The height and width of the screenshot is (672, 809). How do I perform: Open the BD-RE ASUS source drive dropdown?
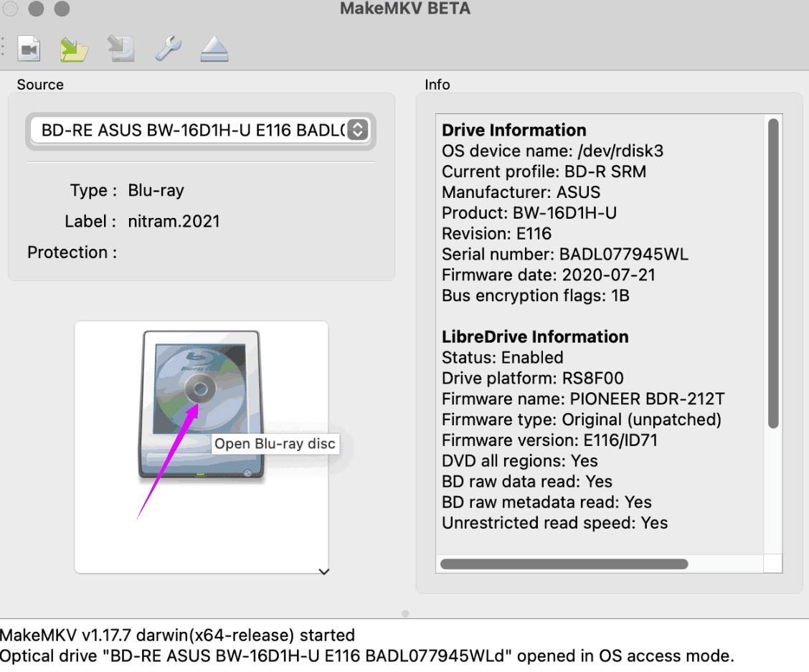click(194, 130)
